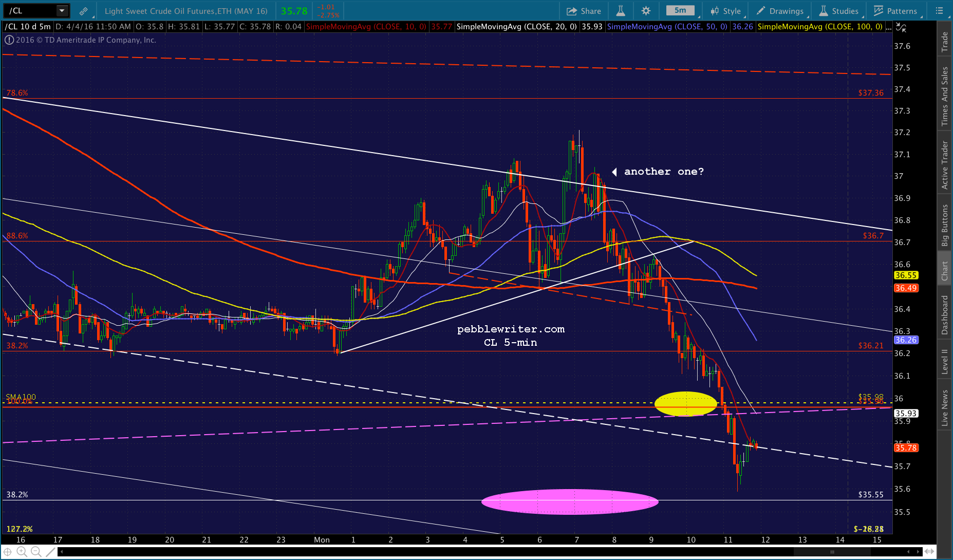Click the scrollbar left arrow

pyautogui.click(x=62, y=552)
